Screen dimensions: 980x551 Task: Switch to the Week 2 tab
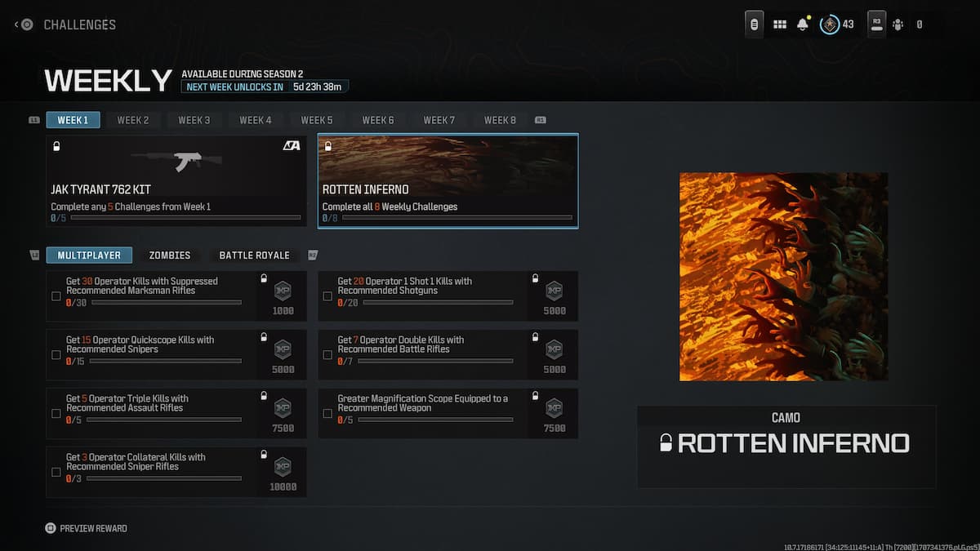click(x=133, y=120)
